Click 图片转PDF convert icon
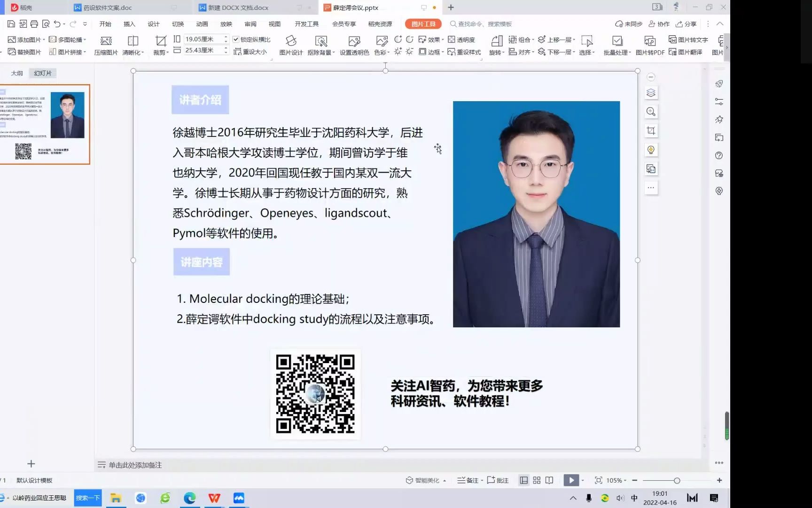 (x=650, y=46)
